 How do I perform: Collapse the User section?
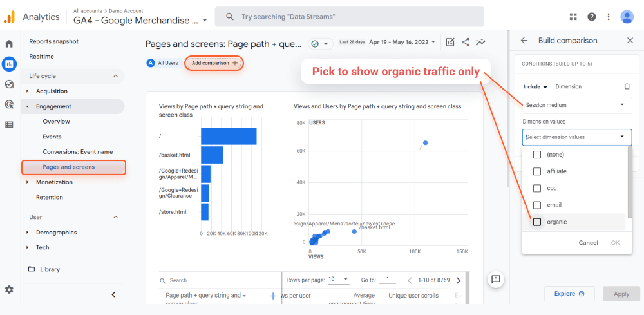click(x=115, y=217)
